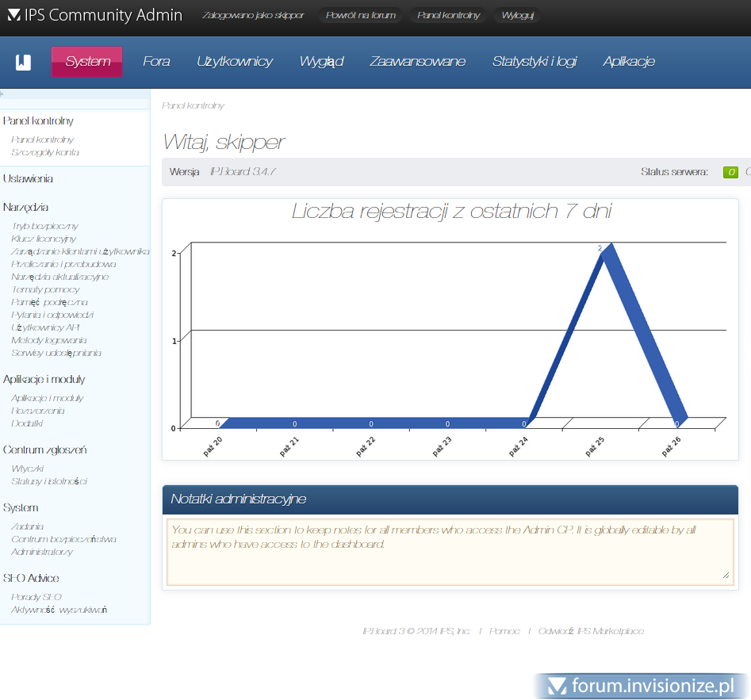Click the Wyloguj button

[x=518, y=15]
